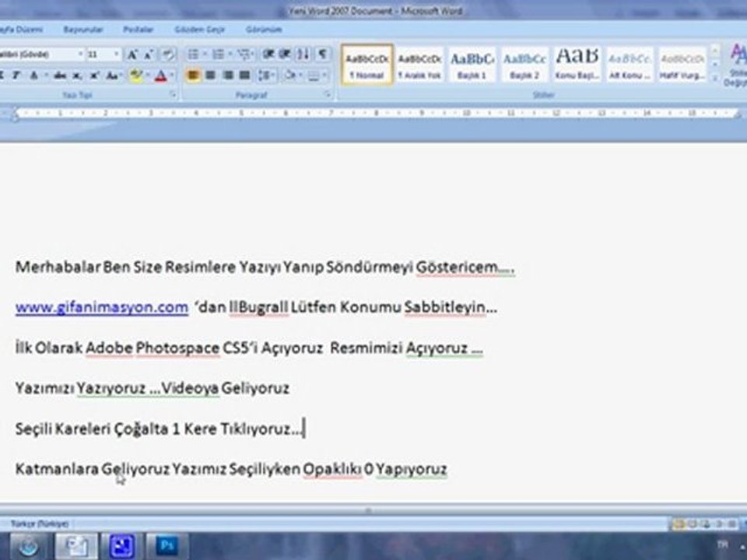This screenshot has width=747, height=560.
Task: Justify the paragraph text
Action: [245, 75]
